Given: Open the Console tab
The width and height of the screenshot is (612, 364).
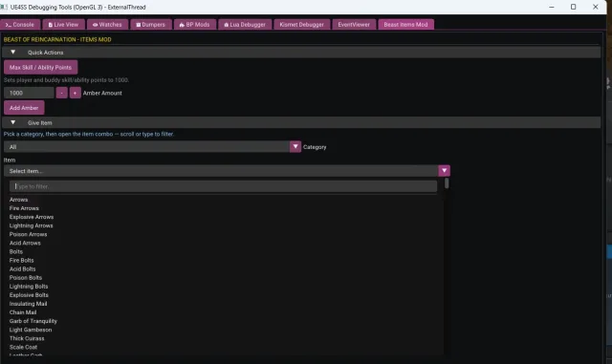Looking at the screenshot, I should pyautogui.click(x=20, y=25).
